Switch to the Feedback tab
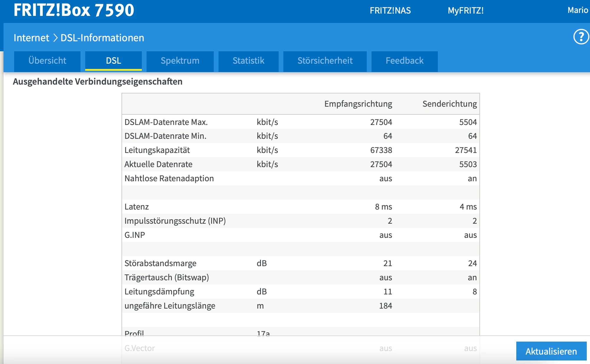 click(x=405, y=61)
